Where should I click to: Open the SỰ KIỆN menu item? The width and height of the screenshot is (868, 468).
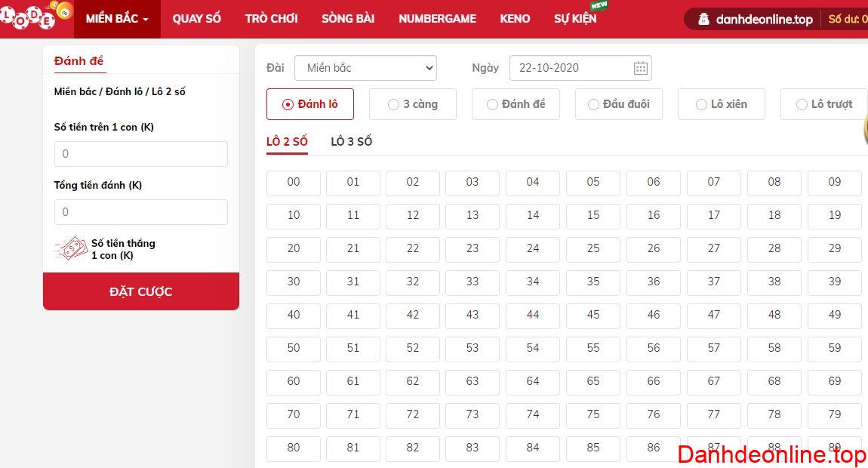(x=575, y=19)
